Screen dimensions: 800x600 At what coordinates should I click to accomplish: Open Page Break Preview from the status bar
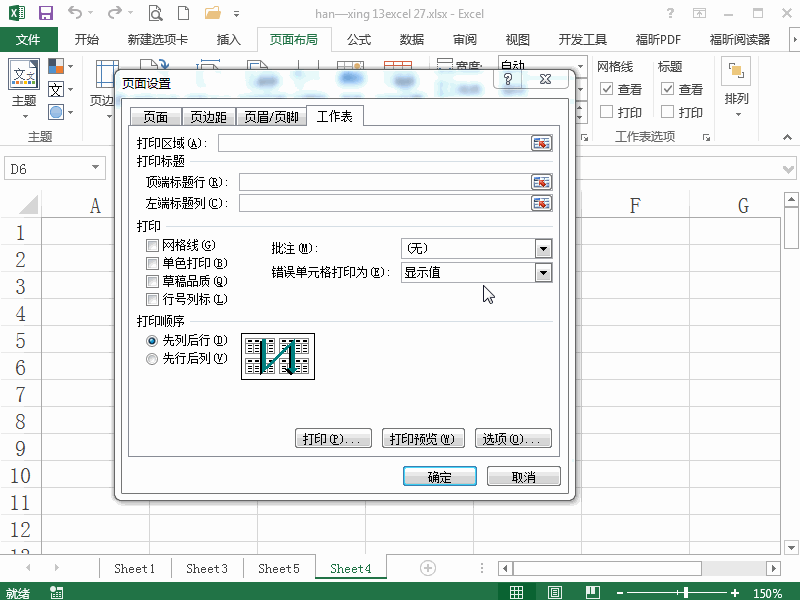point(593,591)
